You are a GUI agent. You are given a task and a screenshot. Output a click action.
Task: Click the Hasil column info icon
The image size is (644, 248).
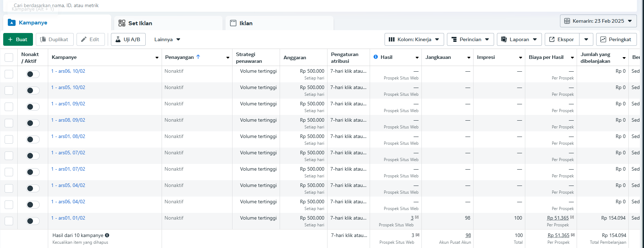pyautogui.click(x=376, y=57)
